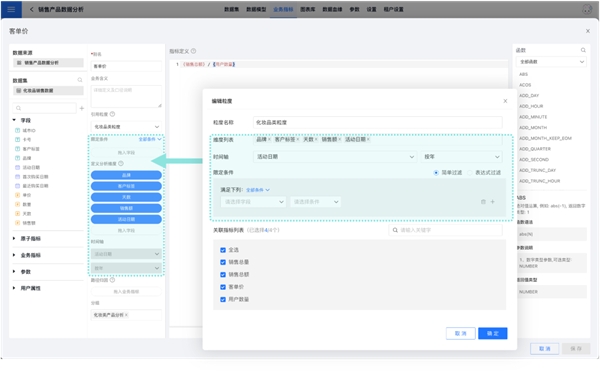Open the 全部函数 dropdown in function panel
600x376 pixels.
[551, 62]
